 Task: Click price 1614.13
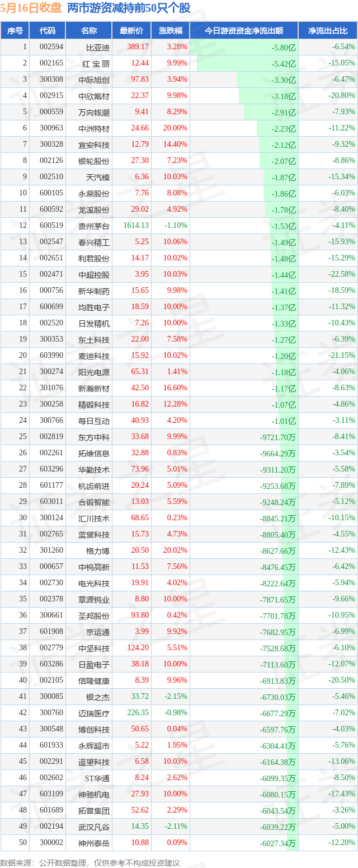[136, 226]
